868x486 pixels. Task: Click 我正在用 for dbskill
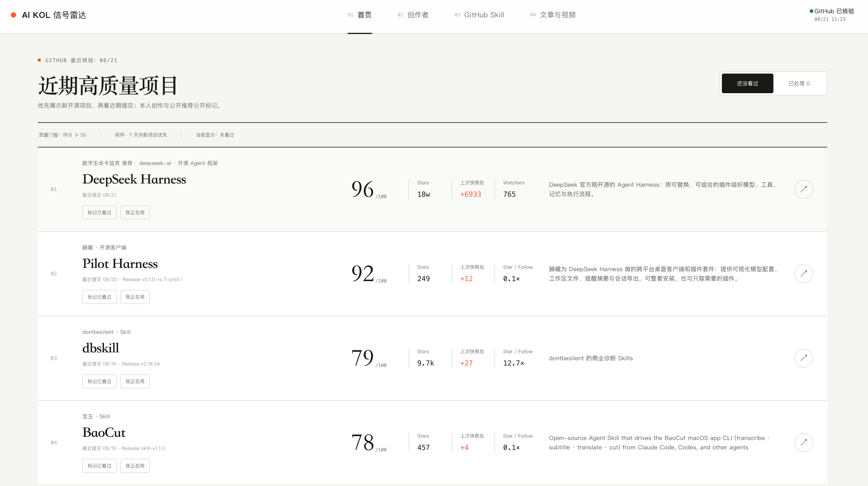pyautogui.click(x=135, y=381)
